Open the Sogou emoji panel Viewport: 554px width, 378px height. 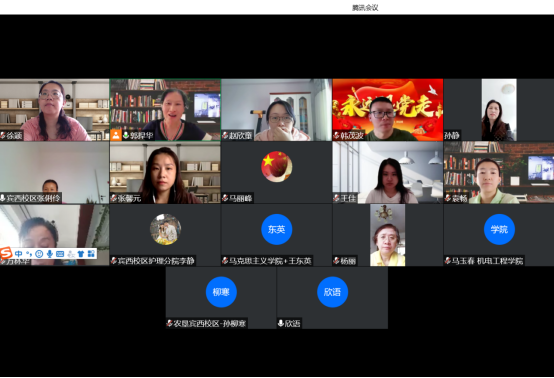39,253
